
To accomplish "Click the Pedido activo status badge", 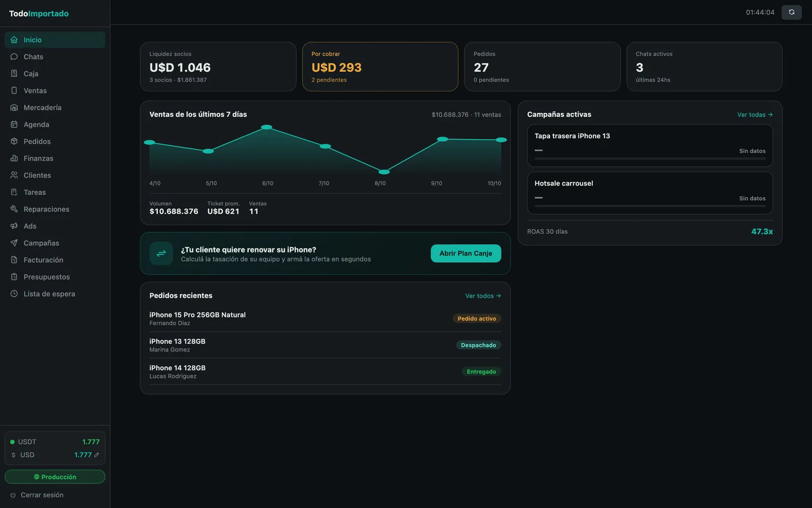I will [477, 319].
